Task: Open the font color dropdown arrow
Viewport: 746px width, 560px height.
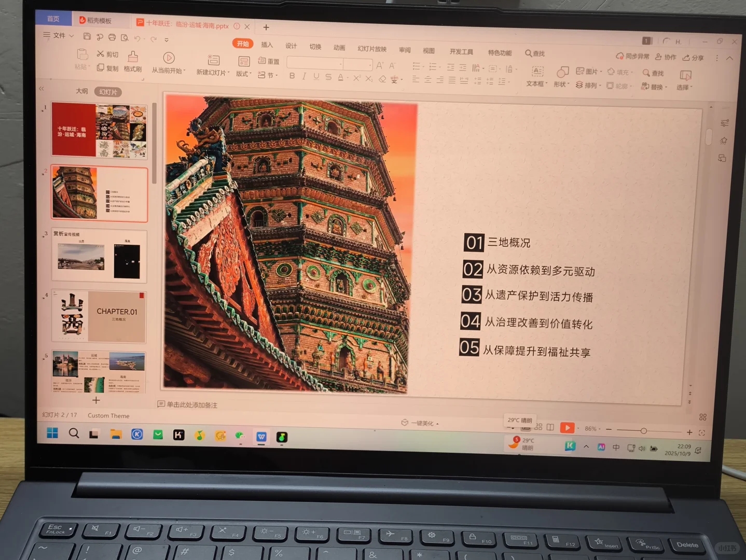Action: [347, 78]
